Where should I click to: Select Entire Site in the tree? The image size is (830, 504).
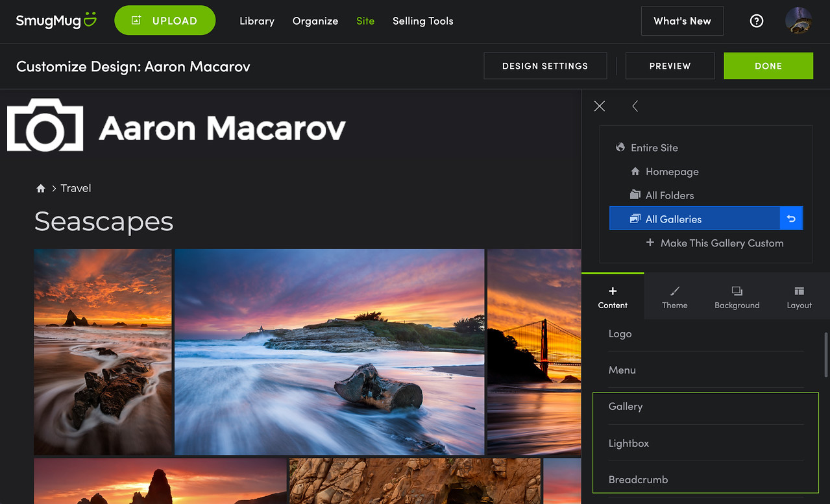pyautogui.click(x=653, y=148)
